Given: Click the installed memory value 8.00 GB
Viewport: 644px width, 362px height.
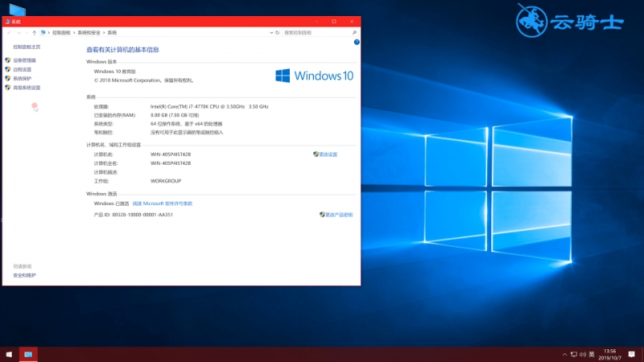Looking at the screenshot, I should (x=175, y=115).
